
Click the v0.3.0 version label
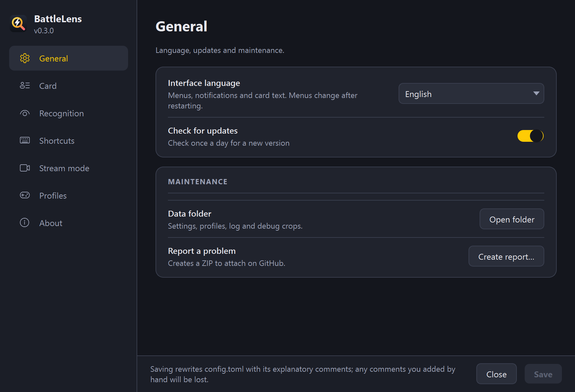click(x=44, y=31)
